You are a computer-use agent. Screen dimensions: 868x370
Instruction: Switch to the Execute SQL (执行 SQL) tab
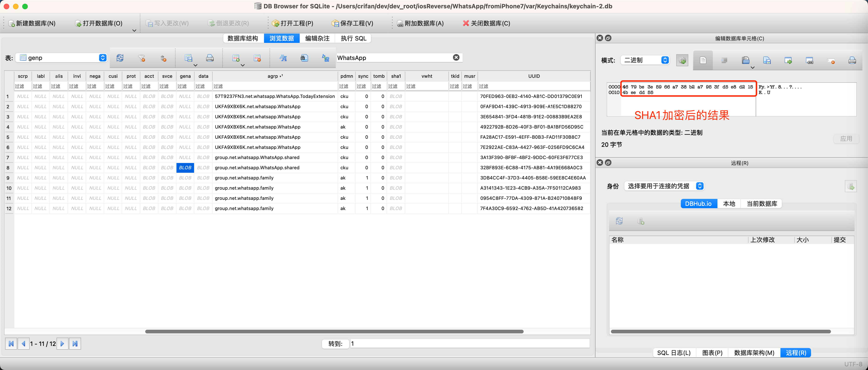353,38
